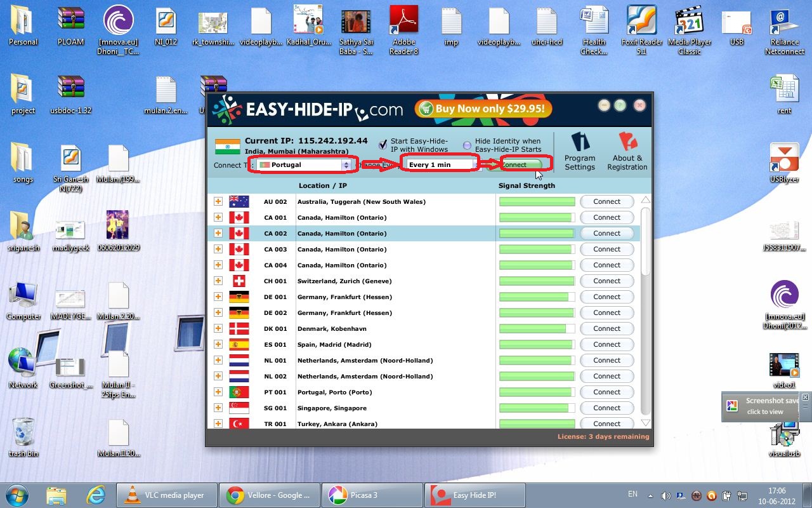Open Internet Explorer from the taskbar
The height and width of the screenshot is (508, 812).
[x=96, y=495]
